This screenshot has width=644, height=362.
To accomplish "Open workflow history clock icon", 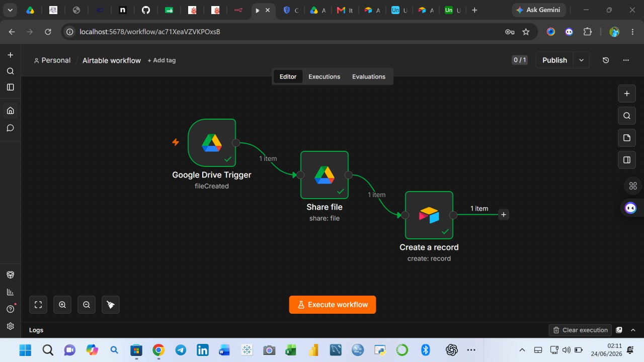I will click(x=606, y=60).
